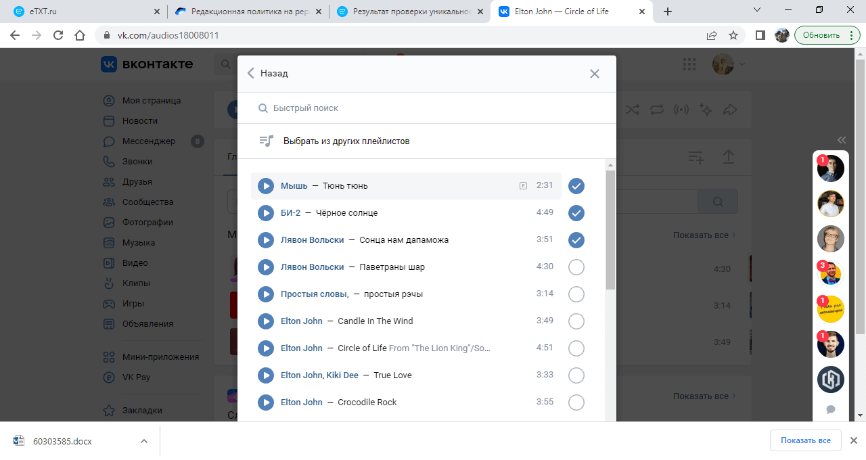Select Простыя словы checkbox
The height and width of the screenshot is (460, 866).
[x=576, y=294]
